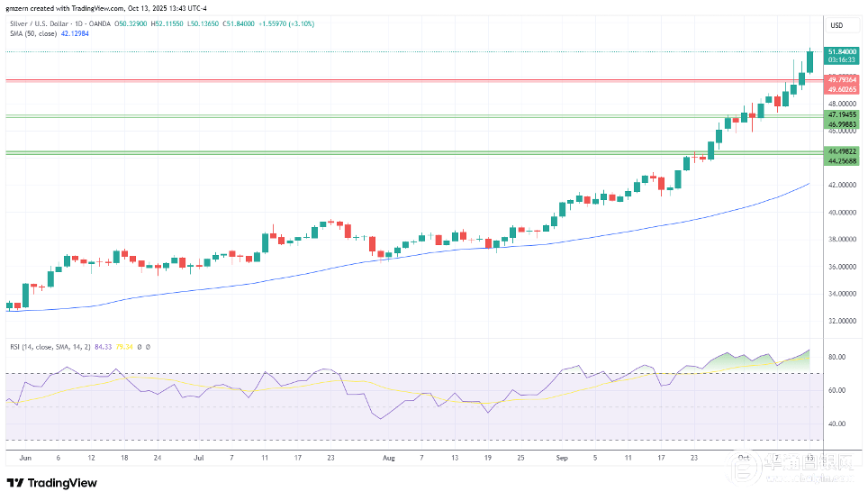Click the Jul label on time axis
This screenshot has height=501, width=868.
click(196, 458)
